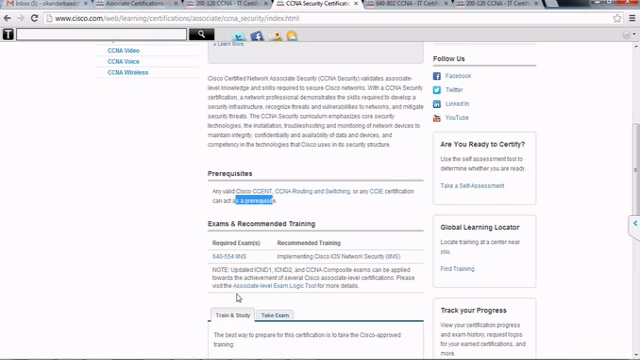Open the 640-554 IINS exam link
Screen dimensions: 640x360
click(x=229, y=257)
